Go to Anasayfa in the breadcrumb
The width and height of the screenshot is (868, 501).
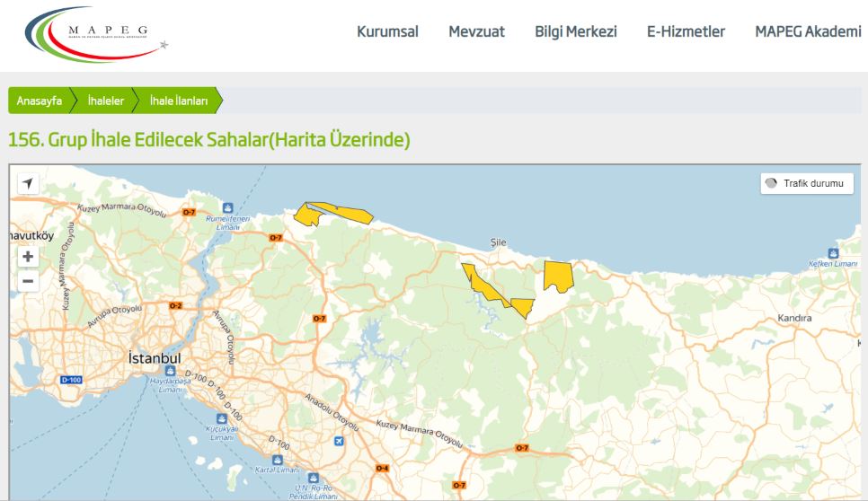pyautogui.click(x=40, y=101)
